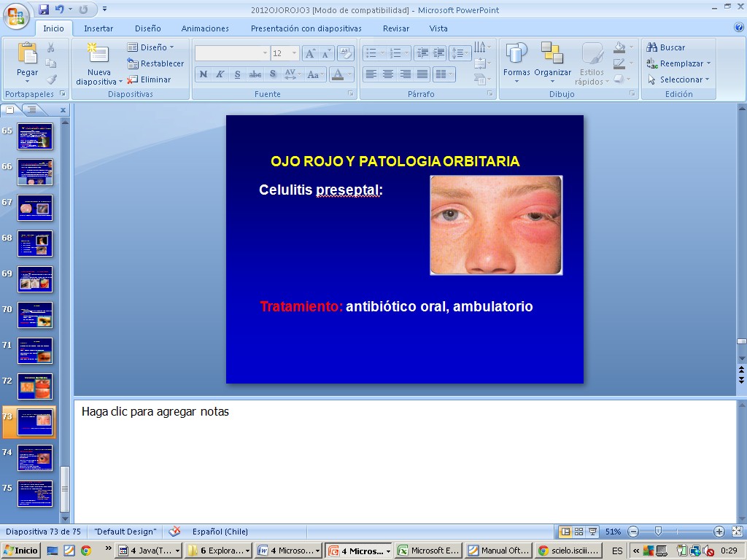This screenshot has height=560, width=747.
Task: Toggle bold (N) formatting
Action: pos(203,74)
